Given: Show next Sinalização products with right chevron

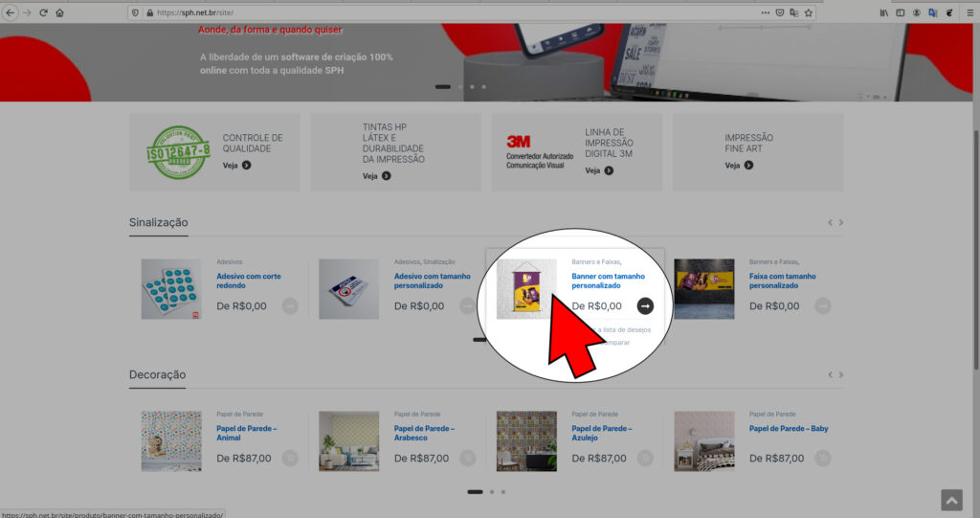Looking at the screenshot, I should point(841,222).
